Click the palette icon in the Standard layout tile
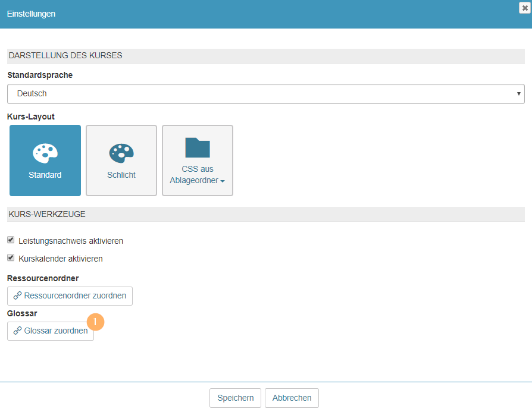The width and height of the screenshot is (532, 412). coord(45,153)
